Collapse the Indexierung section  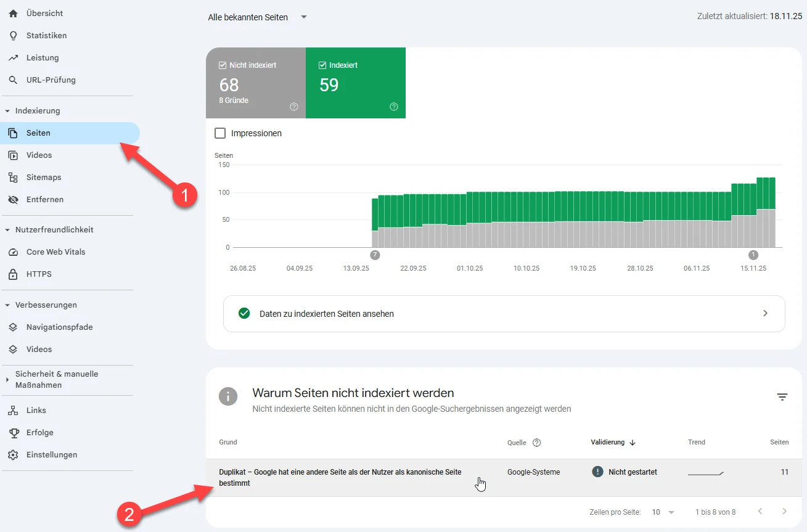[7, 110]
